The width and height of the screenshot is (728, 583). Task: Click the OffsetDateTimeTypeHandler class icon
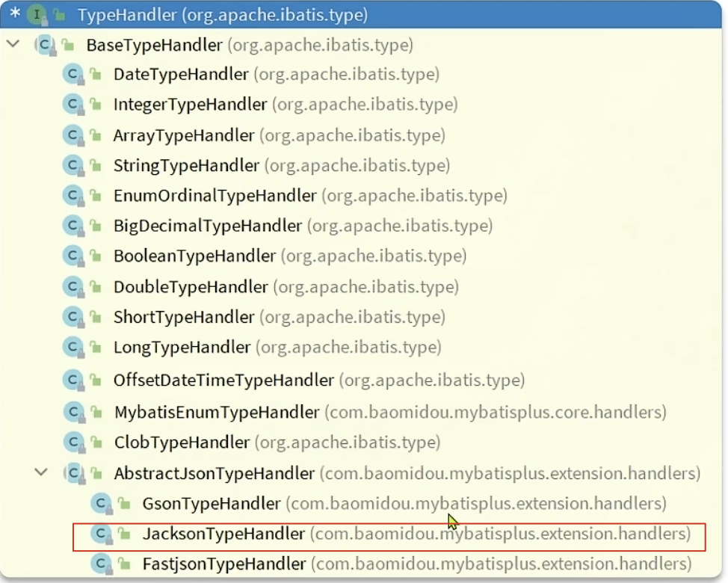(73, 380)
